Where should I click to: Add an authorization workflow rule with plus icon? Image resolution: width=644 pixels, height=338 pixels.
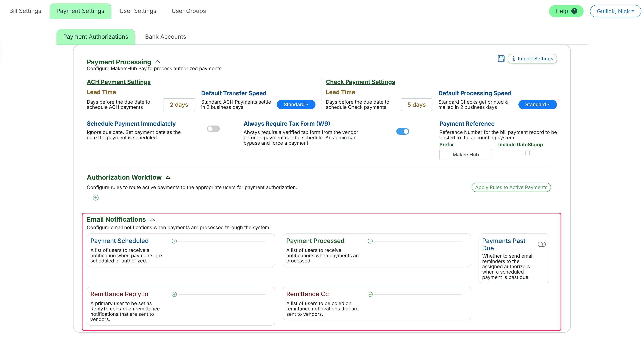96,198
